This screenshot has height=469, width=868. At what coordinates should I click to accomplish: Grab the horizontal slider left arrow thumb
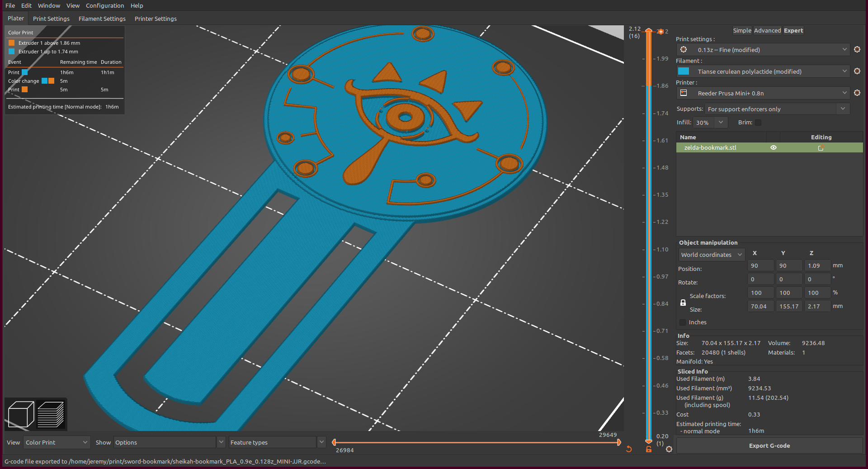click(x=334, y=442)
